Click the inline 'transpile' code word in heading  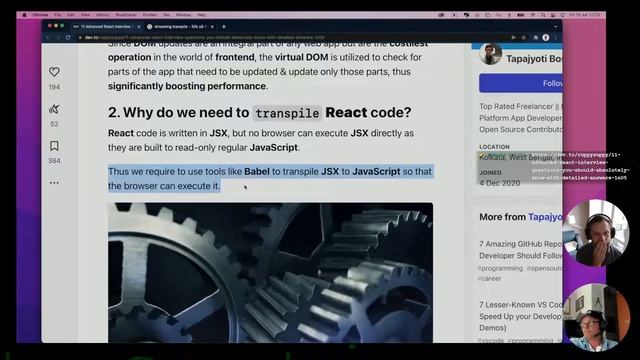click(287, 113)
